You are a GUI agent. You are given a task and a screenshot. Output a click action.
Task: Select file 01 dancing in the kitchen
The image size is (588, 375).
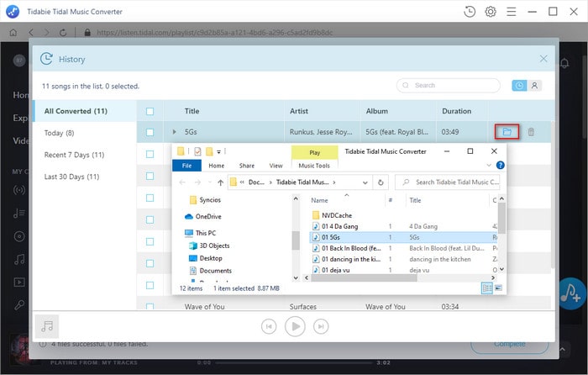pyautogui.click(x=347, y=259)
